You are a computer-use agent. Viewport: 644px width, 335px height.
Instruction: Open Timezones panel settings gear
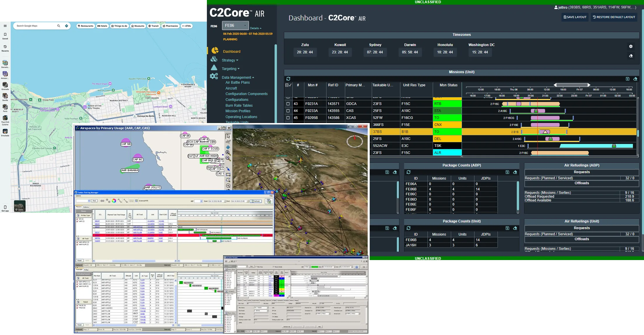(x=631, y=46)
